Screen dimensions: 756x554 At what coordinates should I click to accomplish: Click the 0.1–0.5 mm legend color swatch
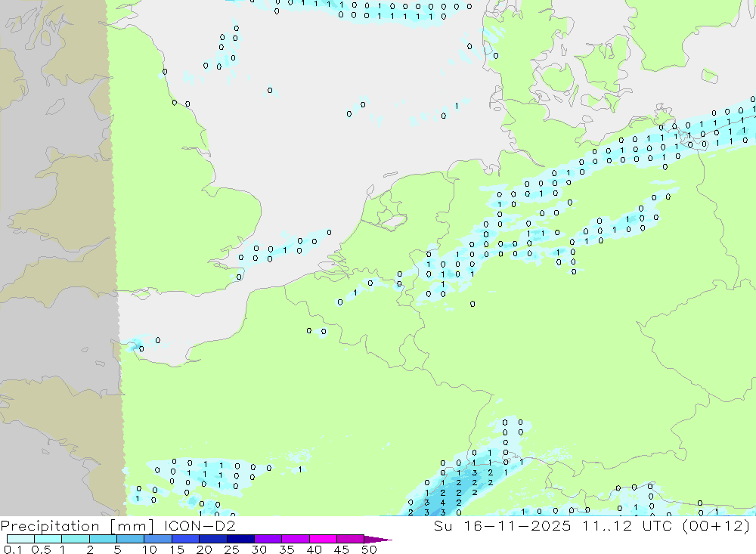[20, 539]
